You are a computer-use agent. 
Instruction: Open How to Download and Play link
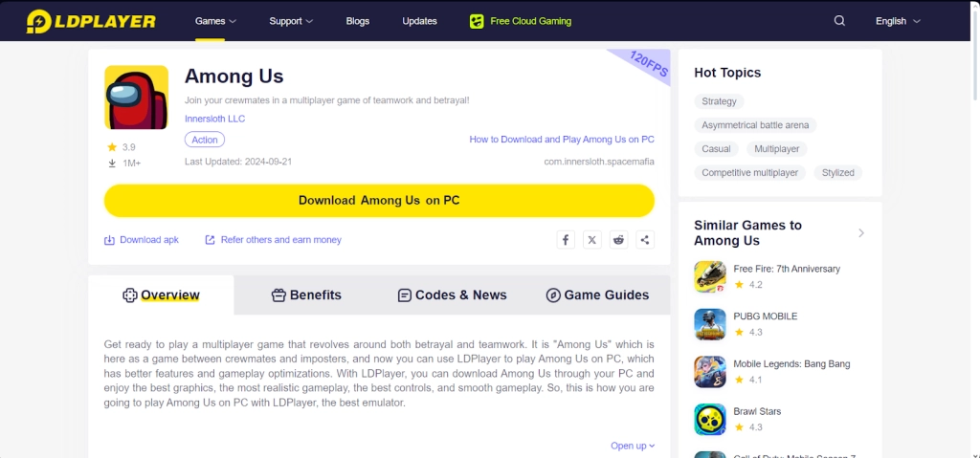(562, 140)
